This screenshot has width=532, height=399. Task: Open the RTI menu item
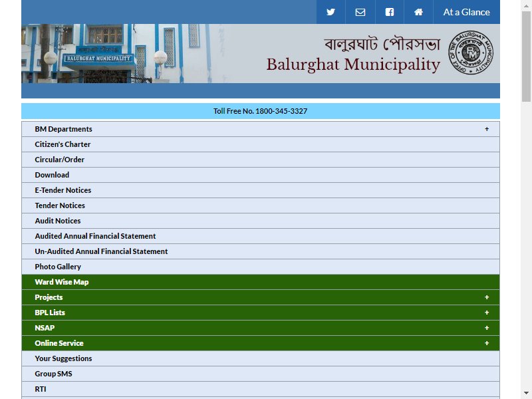tap(261, 389)
